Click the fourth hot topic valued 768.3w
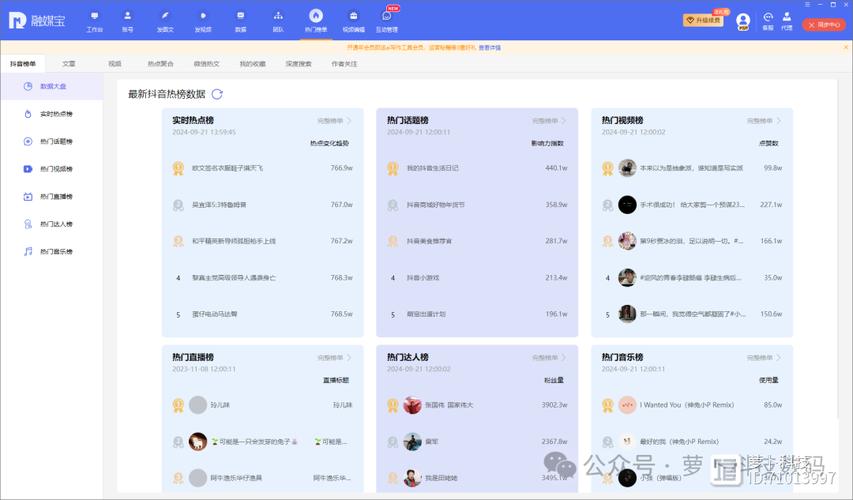This screenshot has height=500, width=853. tap(263, 277)
